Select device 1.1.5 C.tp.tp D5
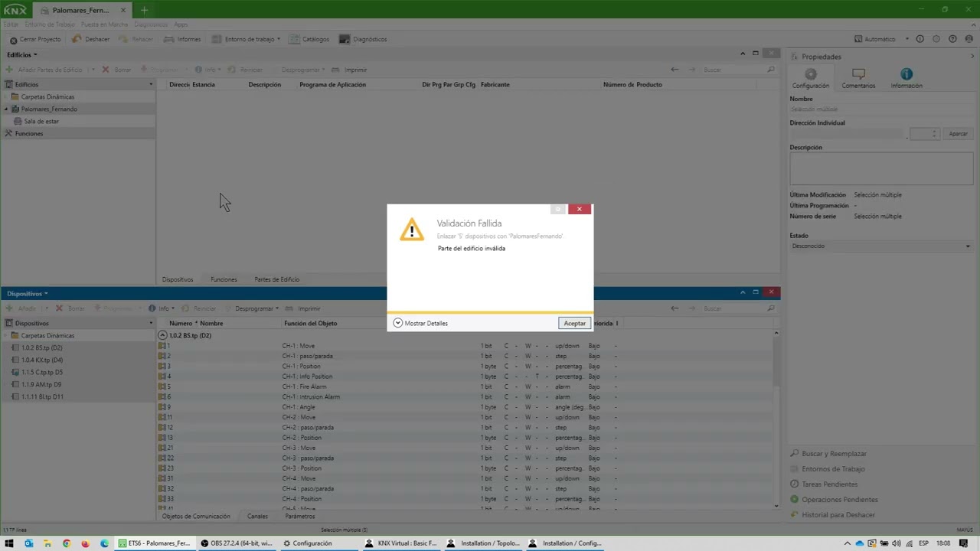The height and width of the screenshot is (551, 980). [x=41, y=372]
